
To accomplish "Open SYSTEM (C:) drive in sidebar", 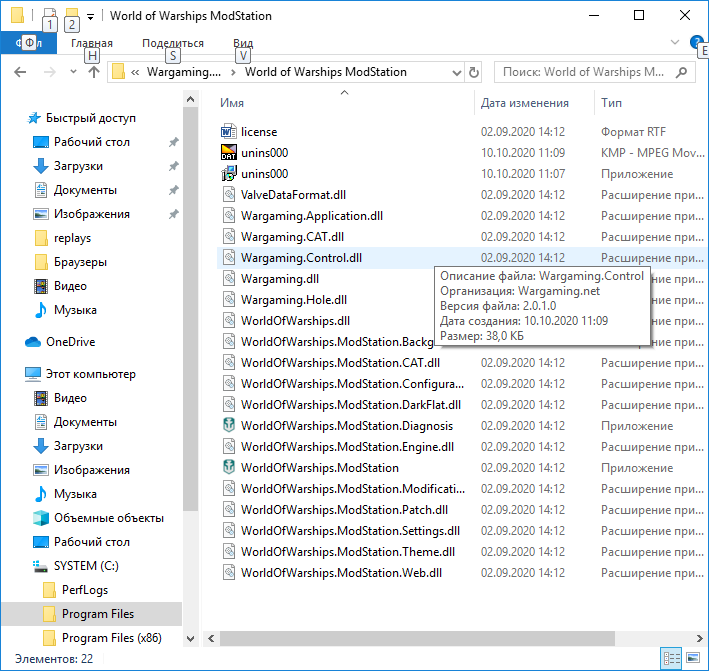I will pyautogui.click(x=86, y=566).
